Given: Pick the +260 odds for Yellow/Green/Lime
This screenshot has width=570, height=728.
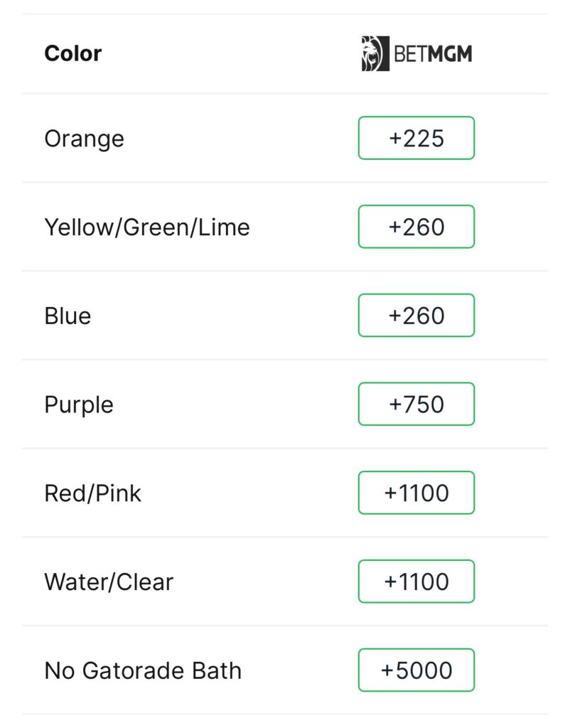Looking at the screenshot, I should point(416,227).
